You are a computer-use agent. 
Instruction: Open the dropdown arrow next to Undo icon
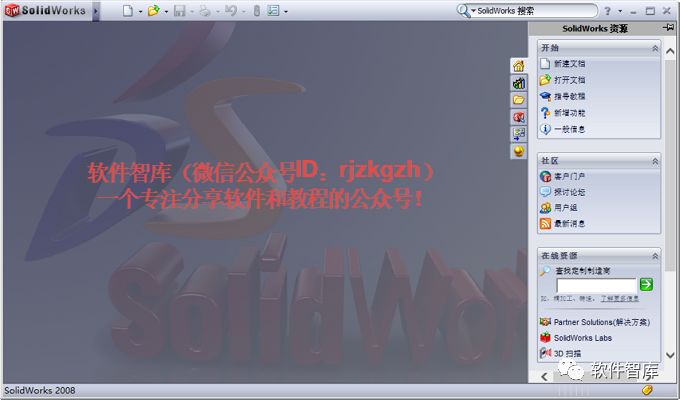[243, 12]
